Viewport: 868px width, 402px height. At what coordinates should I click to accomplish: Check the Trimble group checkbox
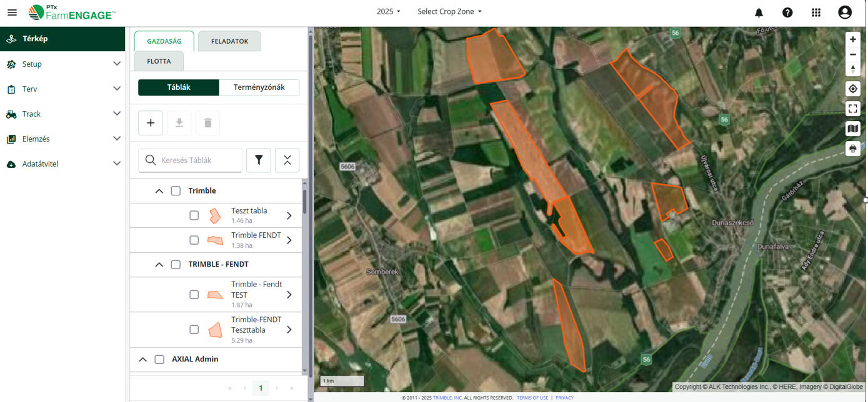click(x=176, y=191)
